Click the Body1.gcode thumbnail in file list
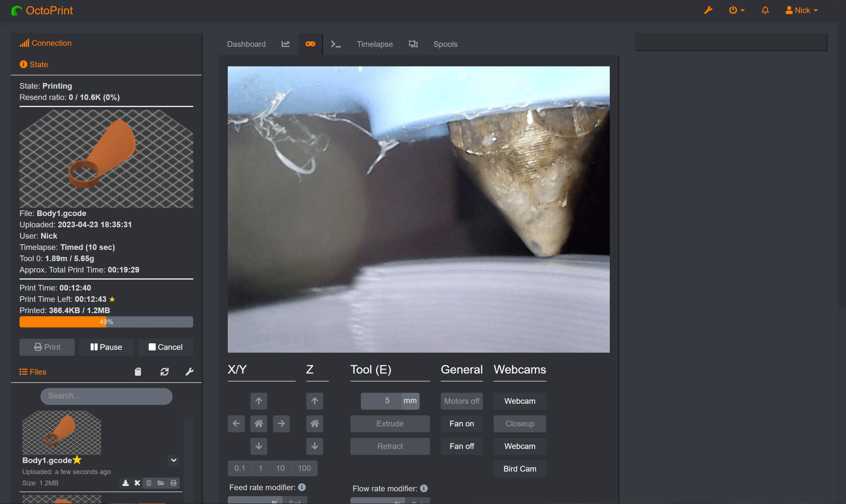Viewport: 846px width, 504px height. coord(61,432)
